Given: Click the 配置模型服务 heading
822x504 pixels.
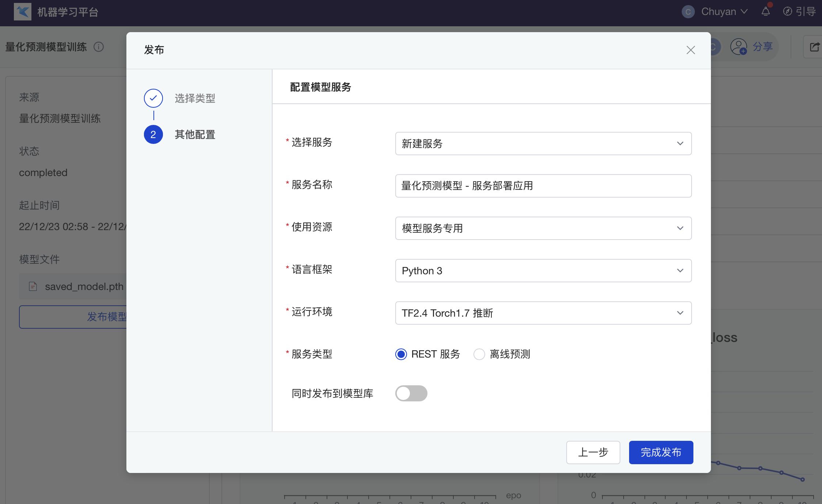Looking at the screenshot, I should [x=320, y=87].
